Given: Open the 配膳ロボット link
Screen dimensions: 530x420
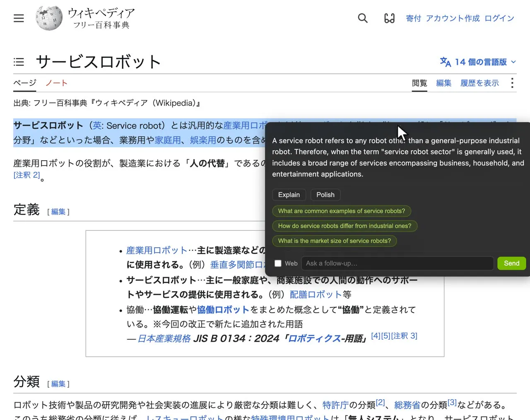Looking at the screenshot, I should [x=316, y=294].
